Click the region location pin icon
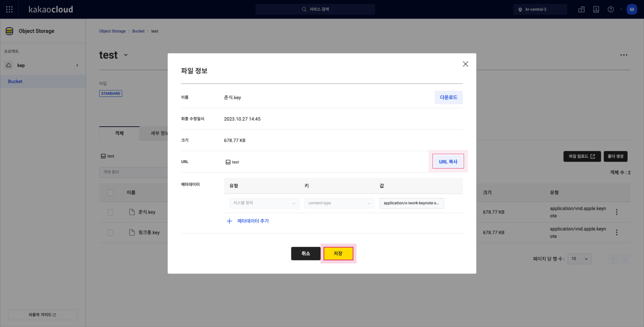Screen dimensions: 644x327 tap(520, 9)
